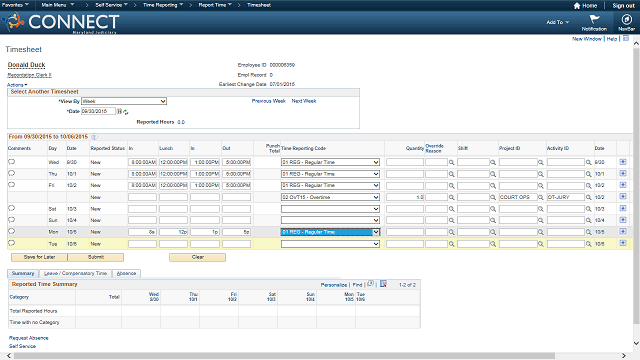This screenshot has width=640, height=360.
Task: Open Time Reporting Code dropdown for Thu 10/1
Action: point(330,174)
